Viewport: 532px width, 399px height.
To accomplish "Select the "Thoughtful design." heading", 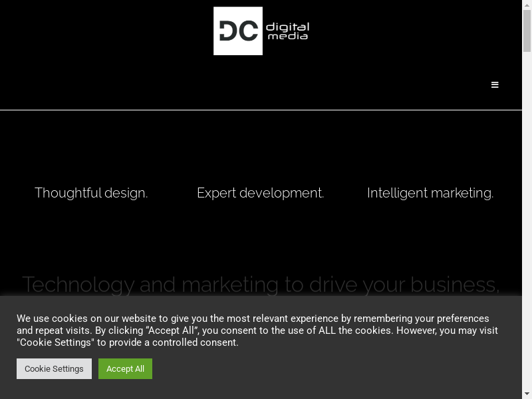I will coord(91,193).
